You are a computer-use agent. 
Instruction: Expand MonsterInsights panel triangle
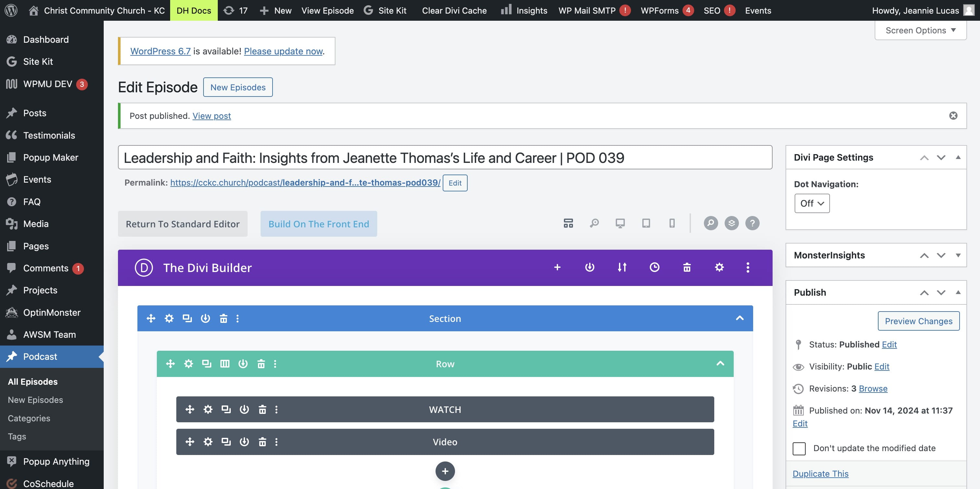point(958,255)
